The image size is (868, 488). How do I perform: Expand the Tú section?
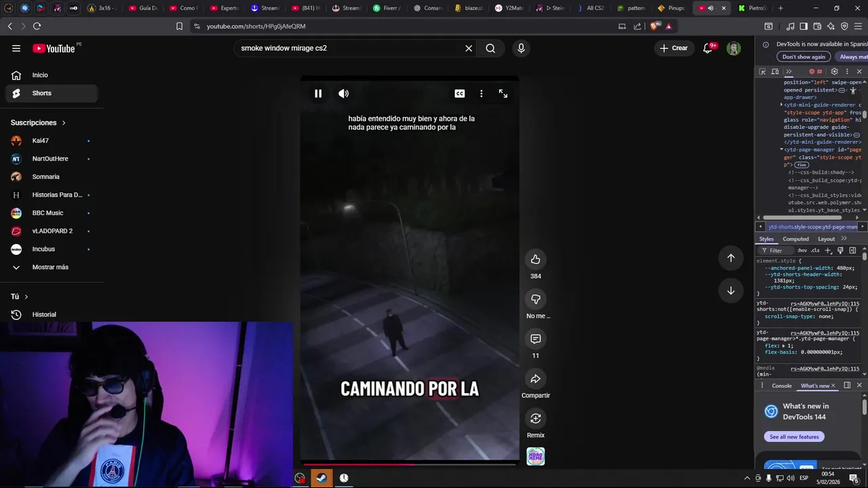20,297
